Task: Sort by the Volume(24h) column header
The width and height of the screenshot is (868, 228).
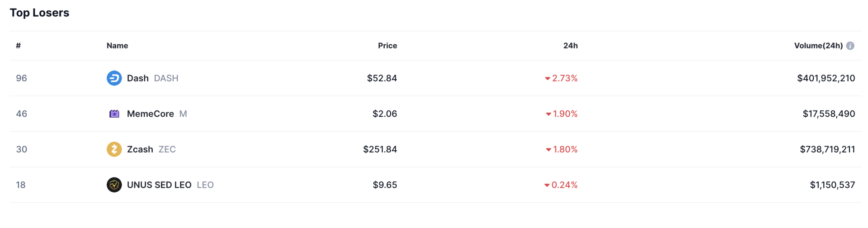Action: [818, 46]
